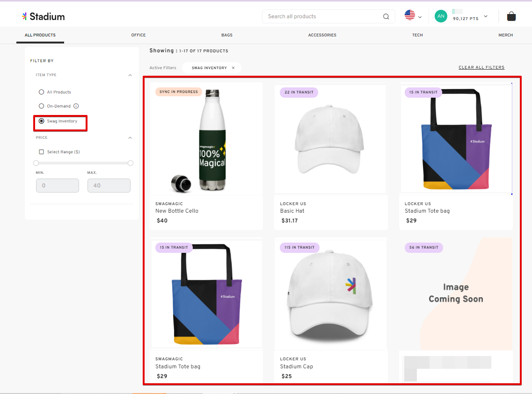Click the Search all products field
Screen dimensions: 532x394
[x=323, y=16]
